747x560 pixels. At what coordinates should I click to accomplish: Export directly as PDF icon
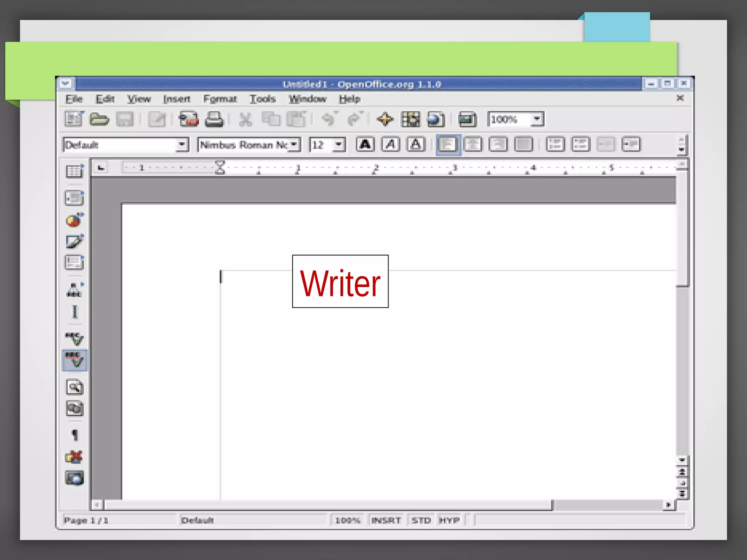pyautogui.click(x=189, y=119)
